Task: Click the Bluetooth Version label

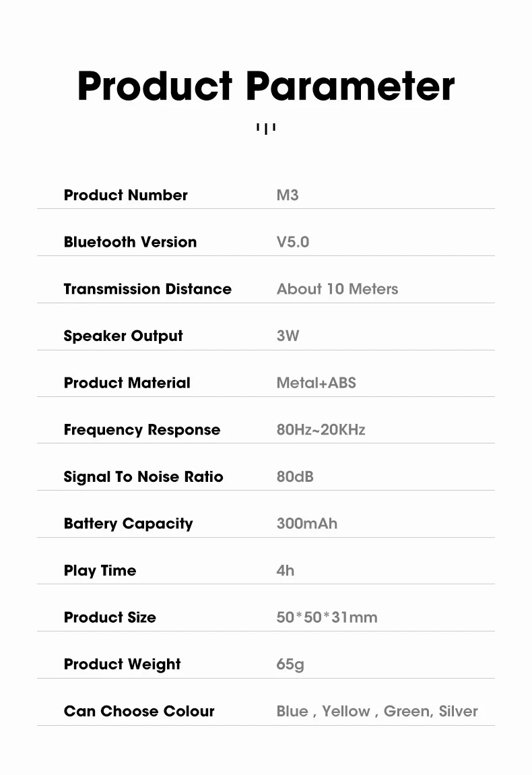Action: pos(130,242)
